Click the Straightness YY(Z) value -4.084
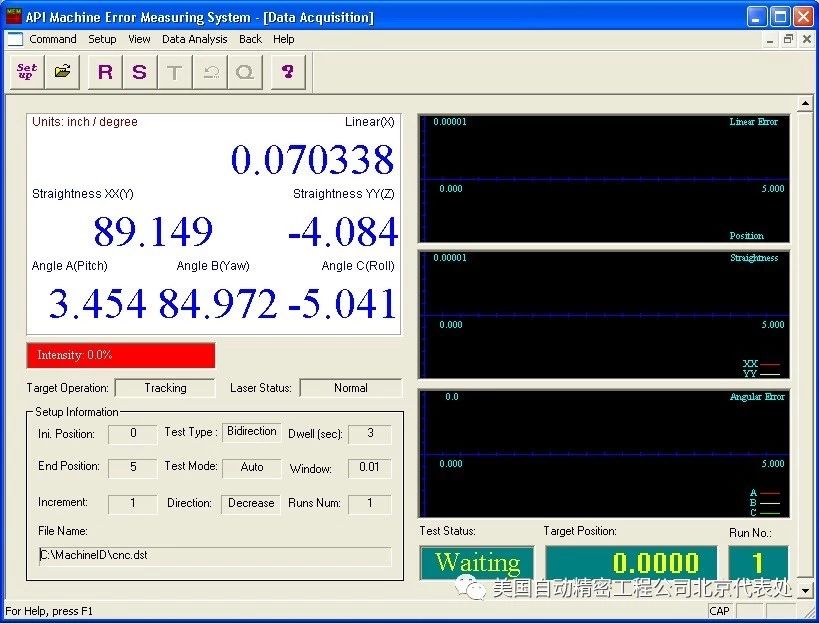The height and width of the screenshot is (624, 819). click(x=343, y=232)
